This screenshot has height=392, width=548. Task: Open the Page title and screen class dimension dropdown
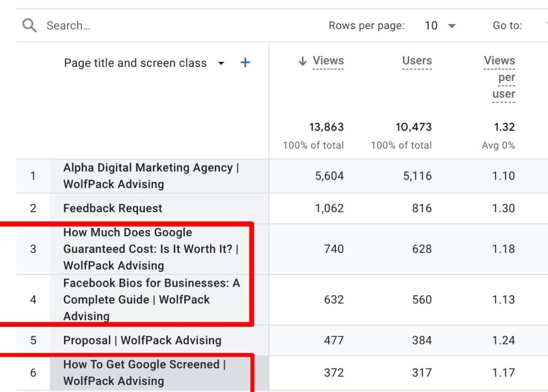coord(221,63)
